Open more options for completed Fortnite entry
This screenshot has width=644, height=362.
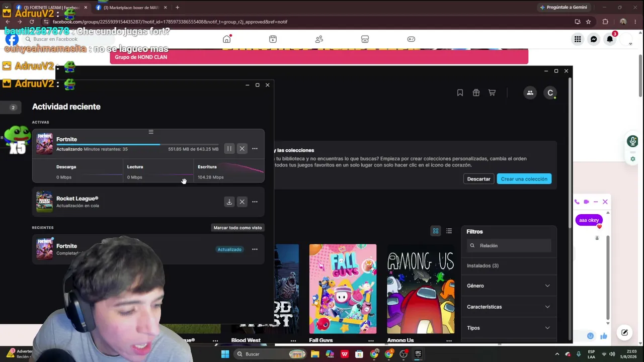tap(255, 249)
